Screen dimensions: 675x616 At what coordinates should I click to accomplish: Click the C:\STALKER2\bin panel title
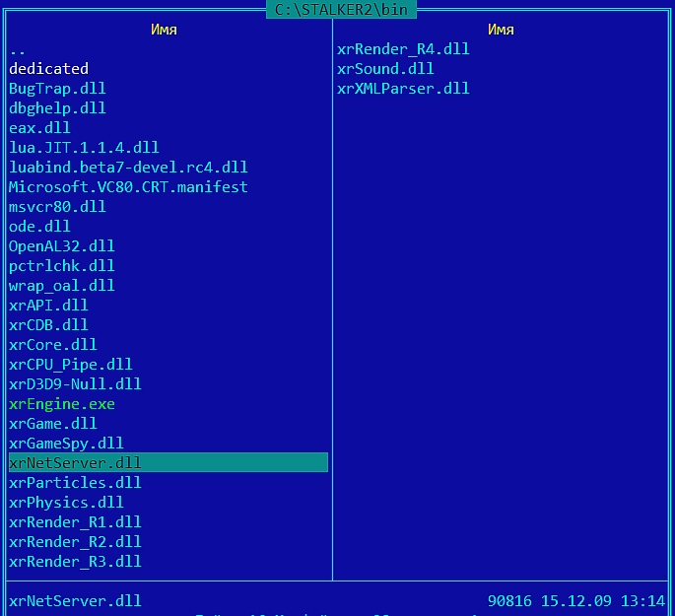(x=341, y=9)
